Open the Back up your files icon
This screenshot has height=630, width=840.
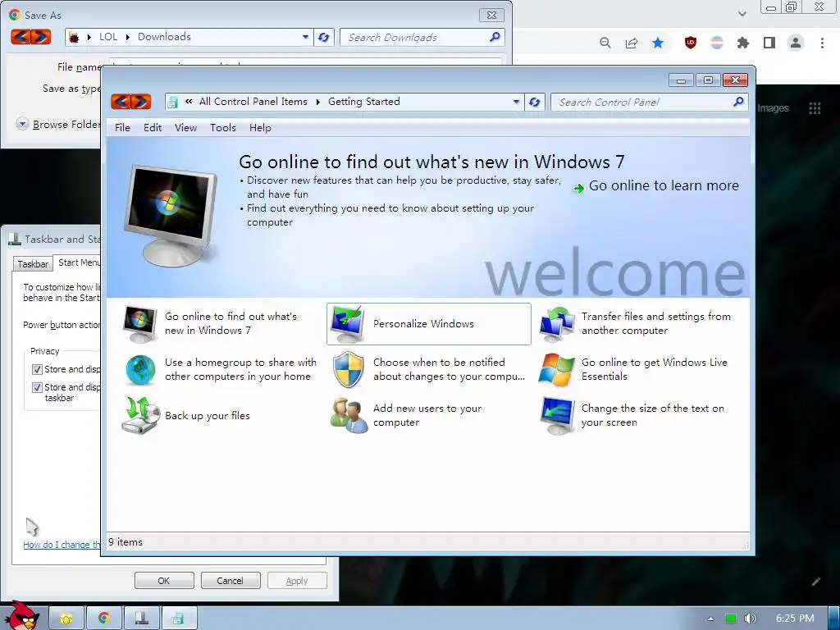click(x=140, y=416)
